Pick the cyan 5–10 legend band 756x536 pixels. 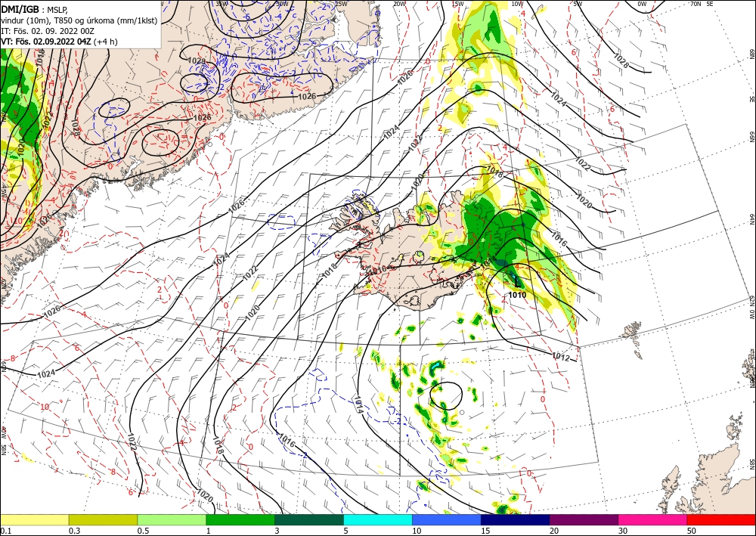378,519
